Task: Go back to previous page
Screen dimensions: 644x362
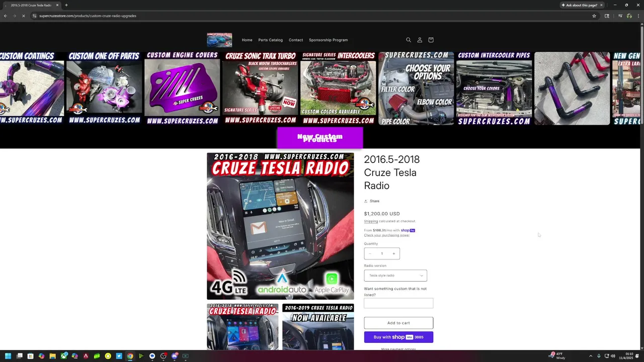Action: click(x=5, y=16)
